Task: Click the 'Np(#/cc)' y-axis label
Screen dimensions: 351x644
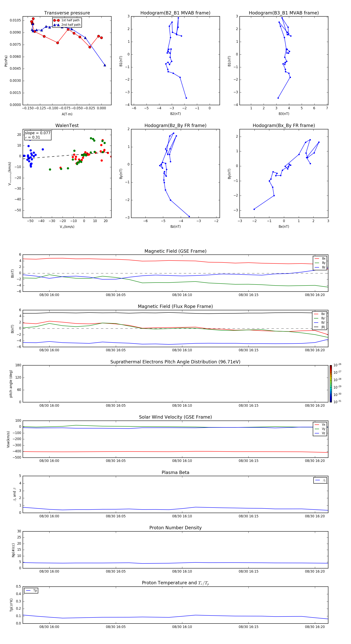Action: pyautogui.click(x=13, y=550)
